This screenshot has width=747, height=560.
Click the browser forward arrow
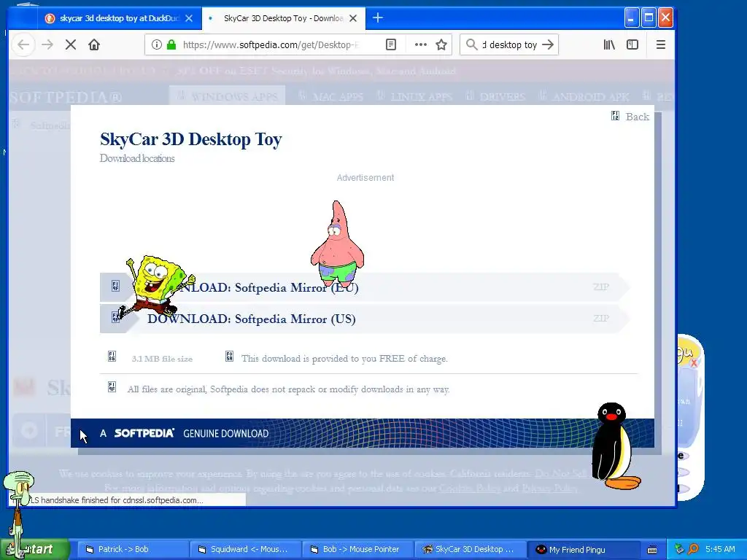tap(47, 44)
